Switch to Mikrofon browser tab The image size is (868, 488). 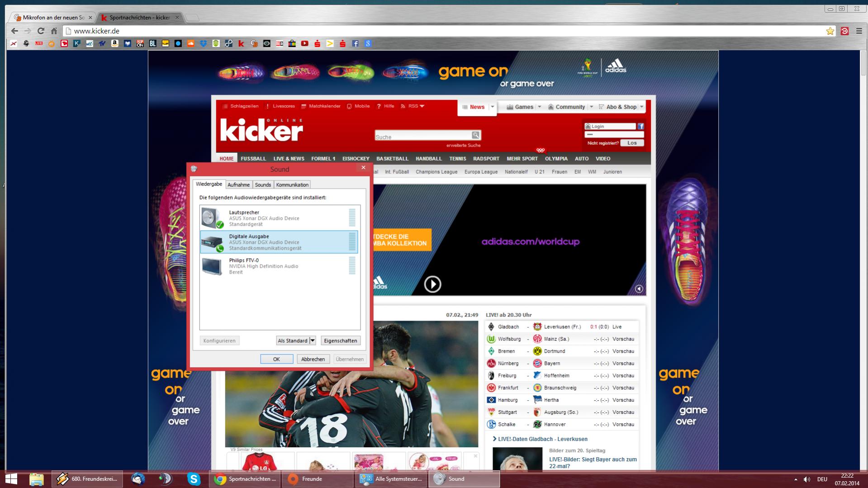pyautogui.click(x=52, y=18)
